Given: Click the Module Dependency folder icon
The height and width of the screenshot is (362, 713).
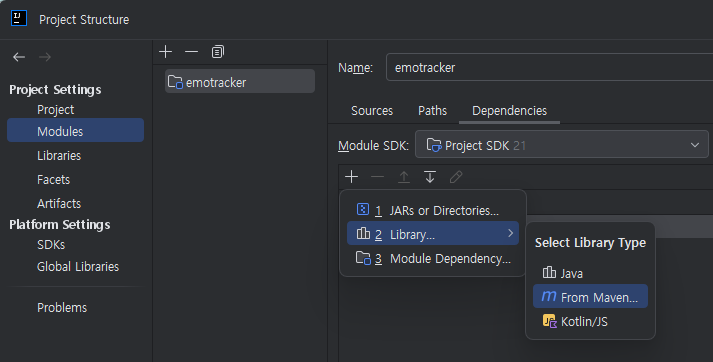Looking at the screenshot, I should [363, 258].
